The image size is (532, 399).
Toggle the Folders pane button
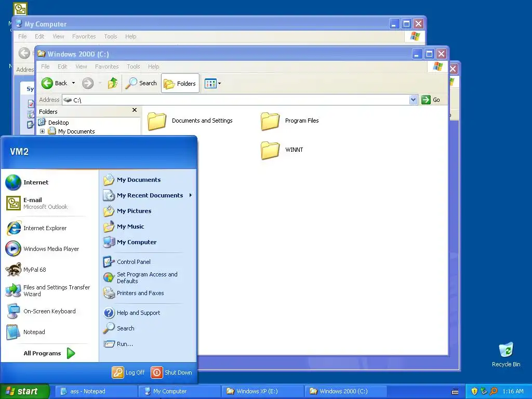point(180,84)
